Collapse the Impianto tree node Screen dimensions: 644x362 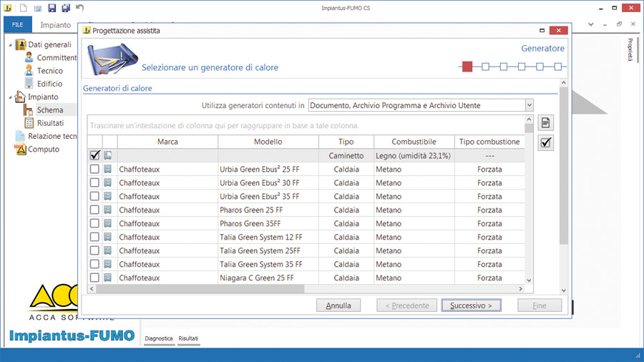(10, 97)
